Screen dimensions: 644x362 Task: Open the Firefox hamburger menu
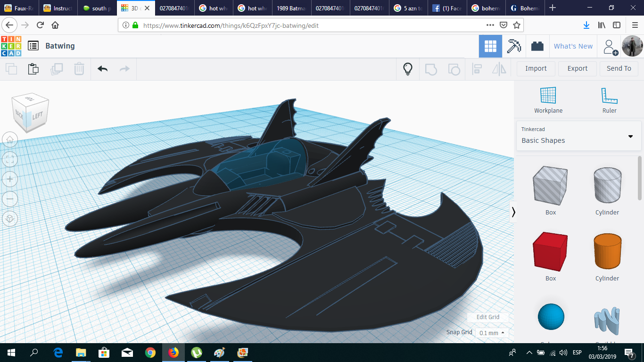pos(635,25)
